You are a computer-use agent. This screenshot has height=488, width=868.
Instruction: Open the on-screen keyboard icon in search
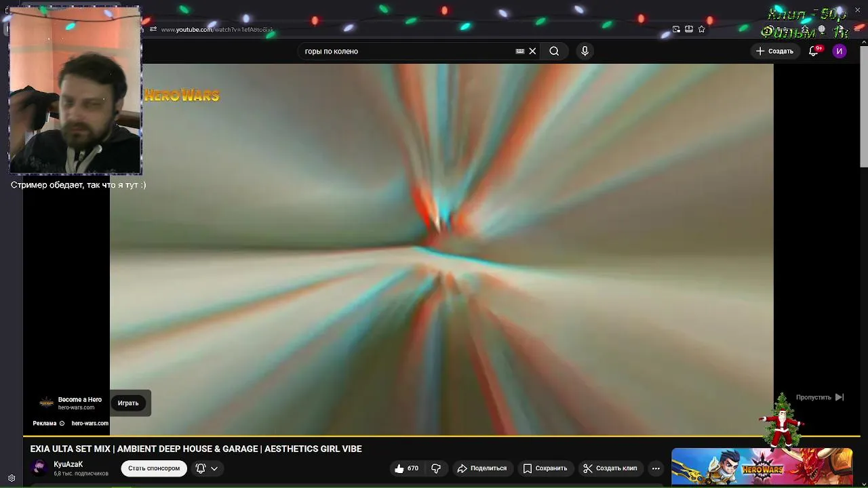(x=519, y=51)
